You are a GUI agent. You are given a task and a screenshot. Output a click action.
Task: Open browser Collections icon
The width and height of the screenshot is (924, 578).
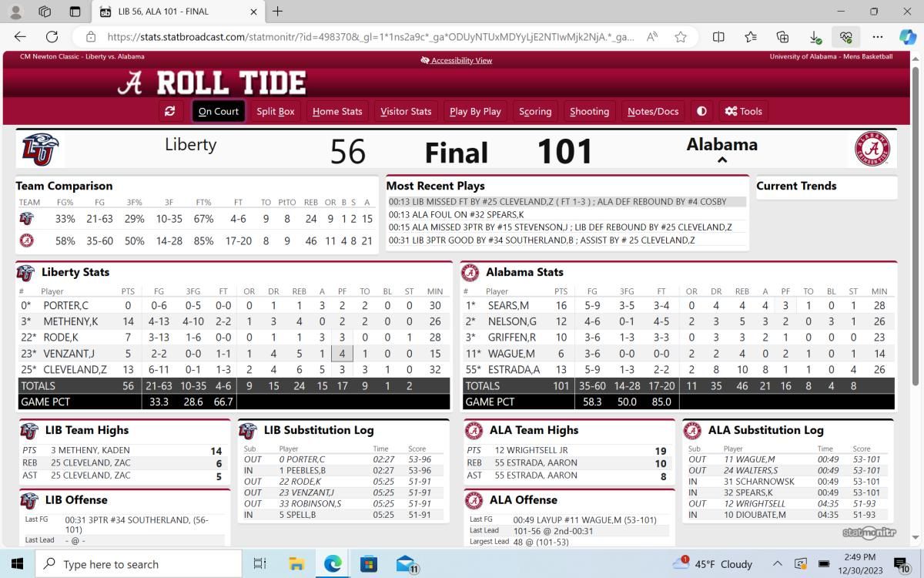click(782, 36)
